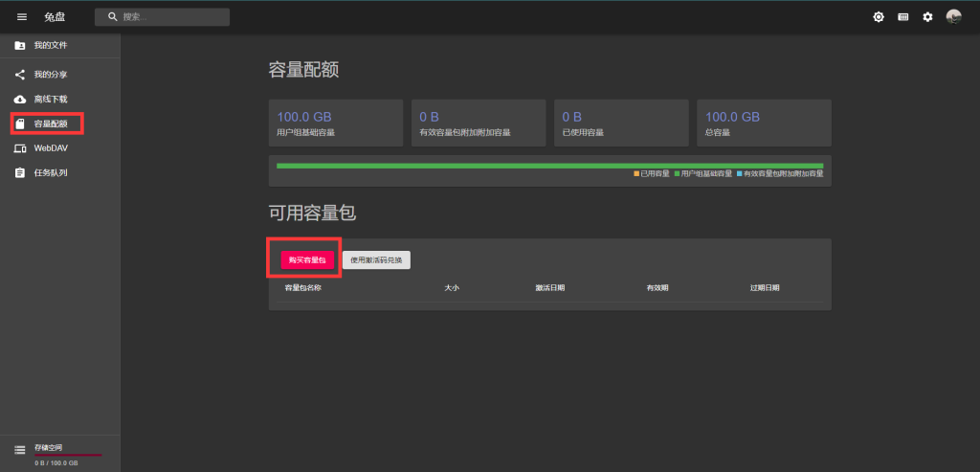Toggle dark mode with the brightness icon
The height and width of the screenshot is (472, 980).
tap(879, 17)
